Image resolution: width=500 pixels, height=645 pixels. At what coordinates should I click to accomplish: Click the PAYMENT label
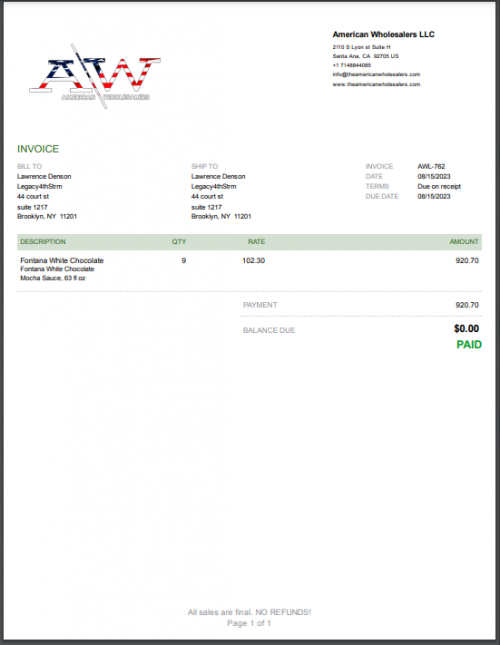(x=260, y=305)
